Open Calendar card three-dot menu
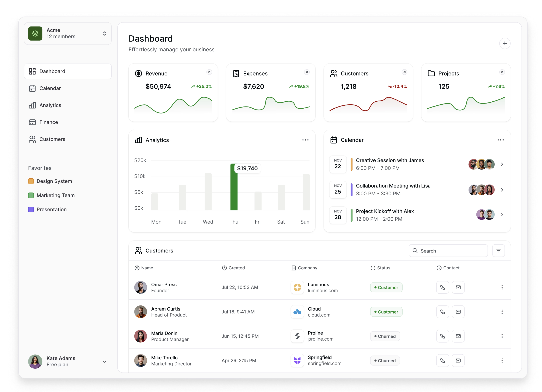The width and height of the screenshot is (542, 392). (500, 140)
